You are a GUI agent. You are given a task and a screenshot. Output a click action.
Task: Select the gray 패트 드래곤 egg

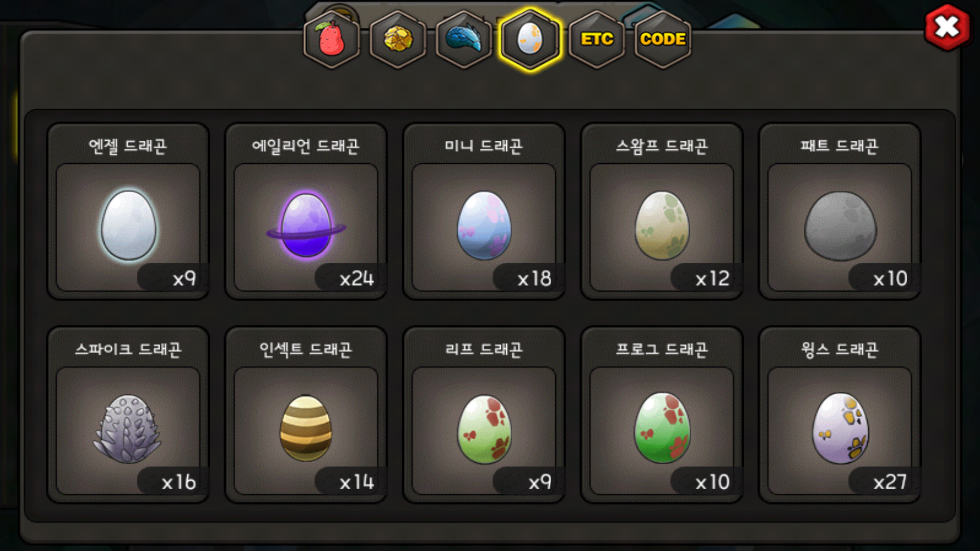pyautogui.click(x=840, y=226)
